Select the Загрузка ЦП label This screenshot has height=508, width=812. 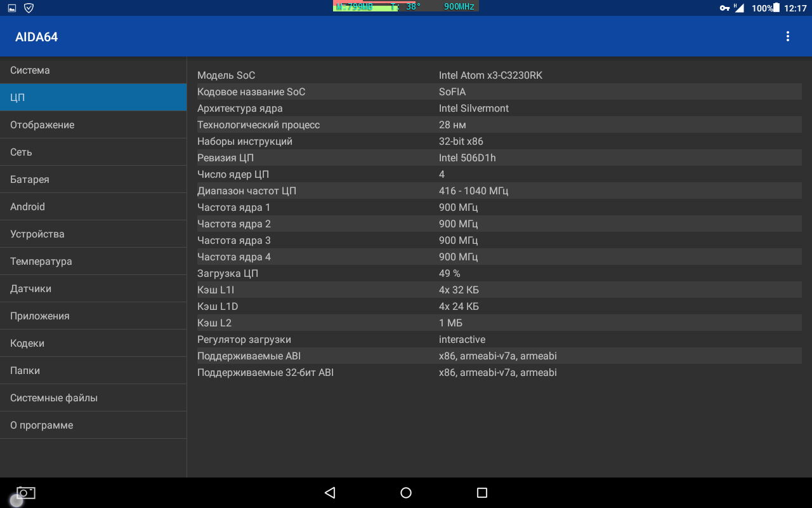228,274
